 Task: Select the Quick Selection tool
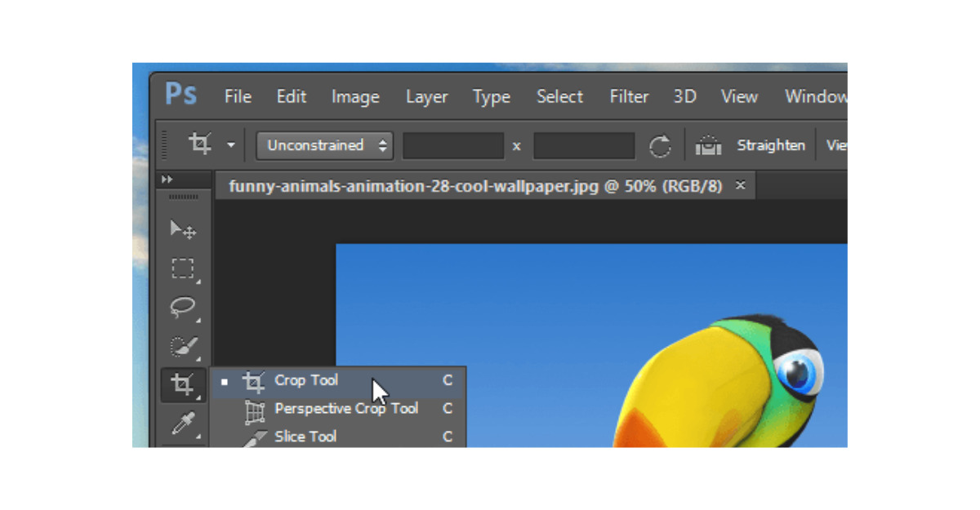pyautogui.click(x=182, y=346)
